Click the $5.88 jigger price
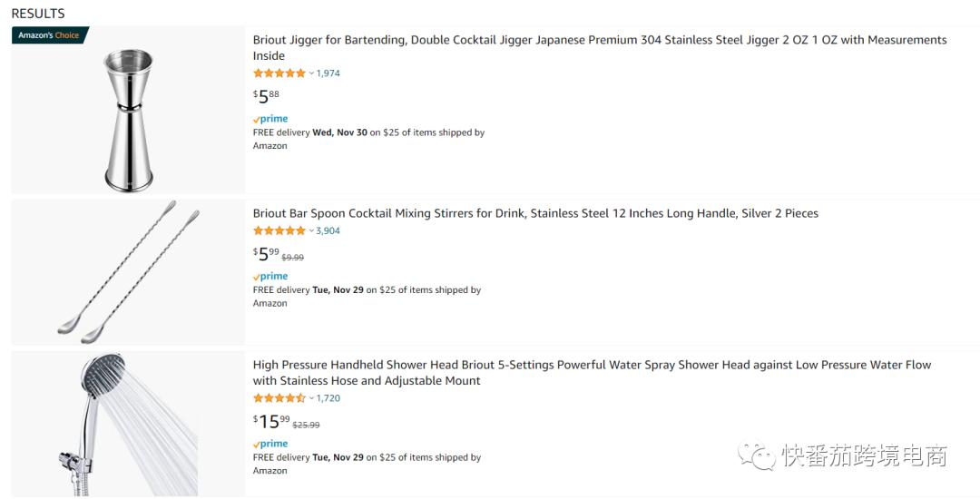This screenshot has width=980, height=499. point(266,96)
